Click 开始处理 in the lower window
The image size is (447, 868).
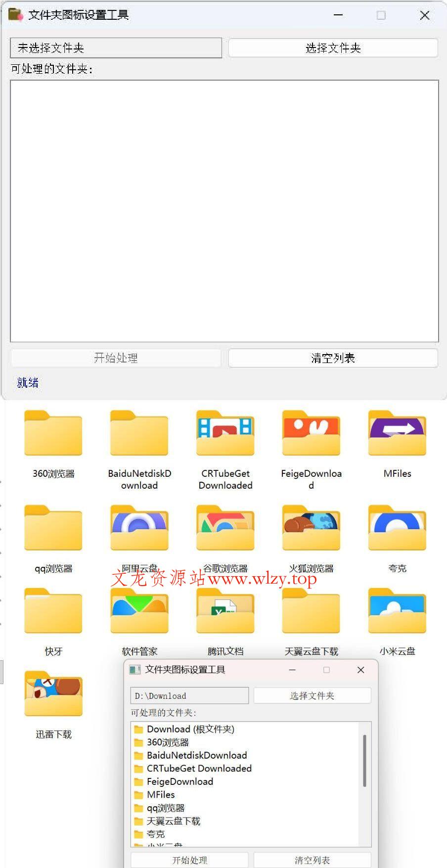coord(189,860)
